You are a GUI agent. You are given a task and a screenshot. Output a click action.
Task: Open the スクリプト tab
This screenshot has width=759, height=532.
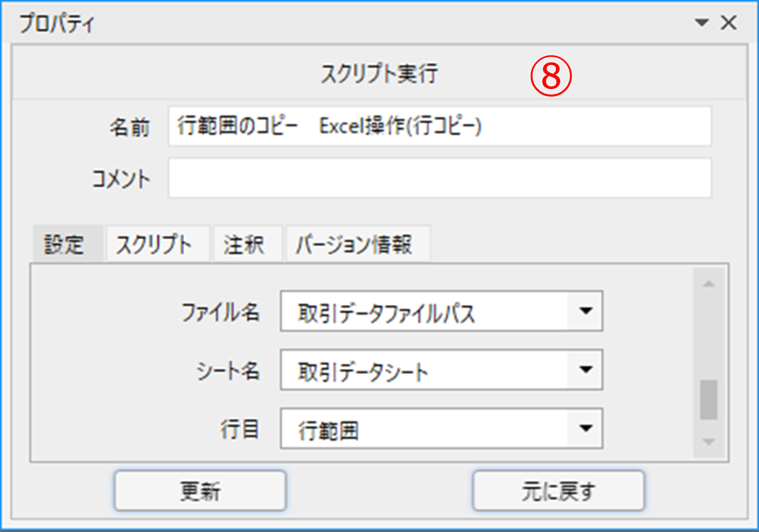pos(154,245)
